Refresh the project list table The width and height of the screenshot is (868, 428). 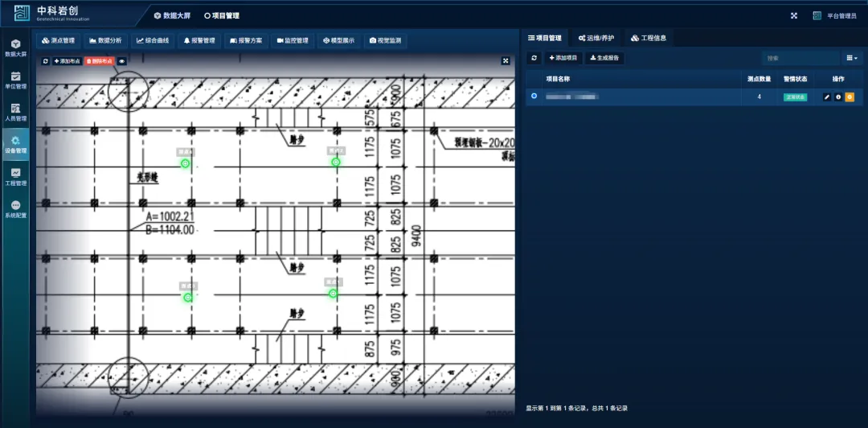(534, 58)
